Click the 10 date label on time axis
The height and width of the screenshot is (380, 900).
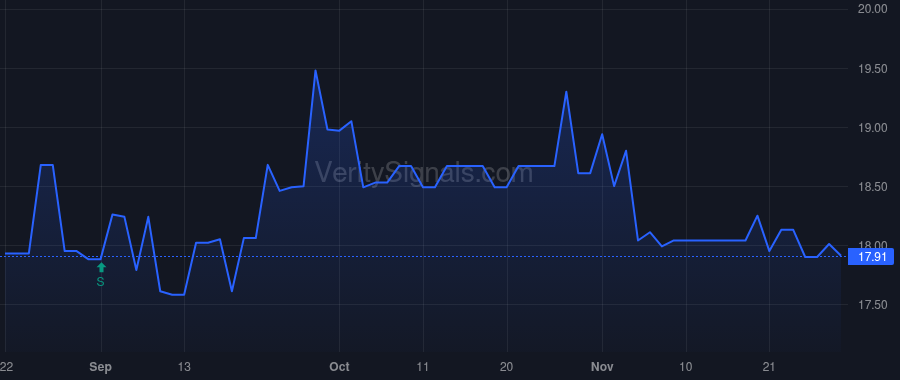pyautogui.click(x=686, y=367)
